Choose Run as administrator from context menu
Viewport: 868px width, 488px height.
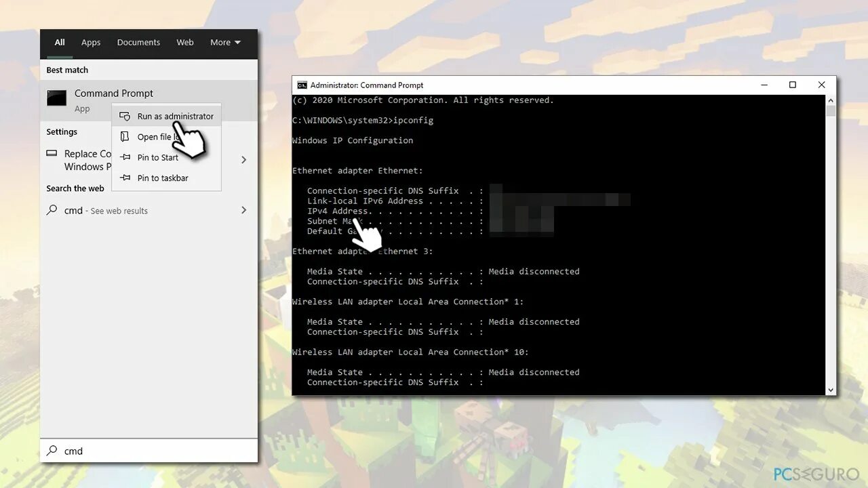click(x=167, y=117)
